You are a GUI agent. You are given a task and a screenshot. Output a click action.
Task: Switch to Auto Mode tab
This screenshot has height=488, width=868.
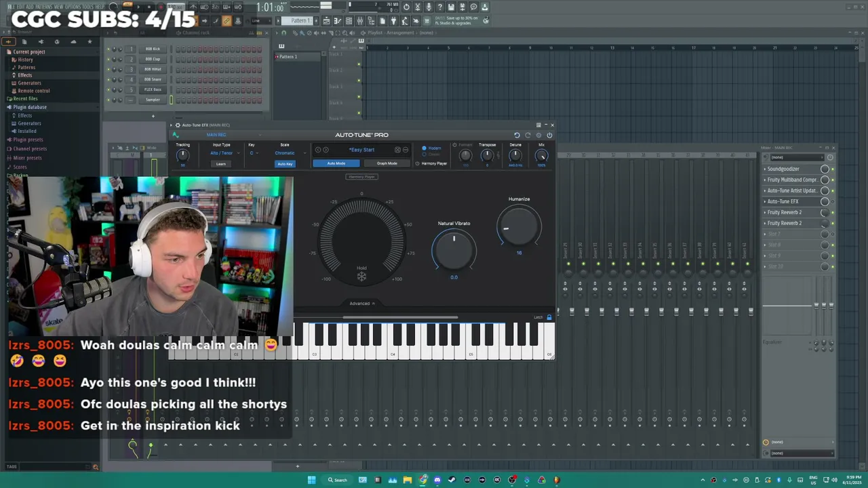[336, 163]
